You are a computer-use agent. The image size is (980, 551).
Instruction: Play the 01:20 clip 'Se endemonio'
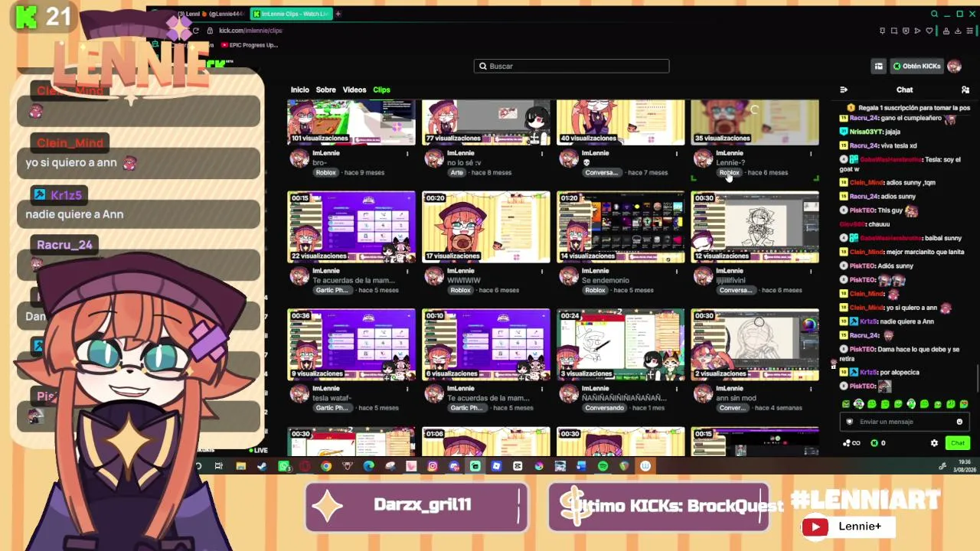621,227
